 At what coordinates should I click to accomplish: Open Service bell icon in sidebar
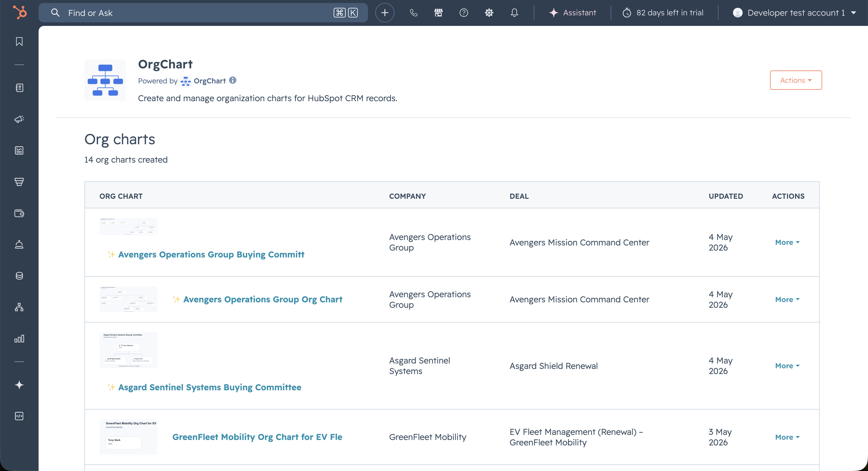(19, 245)
